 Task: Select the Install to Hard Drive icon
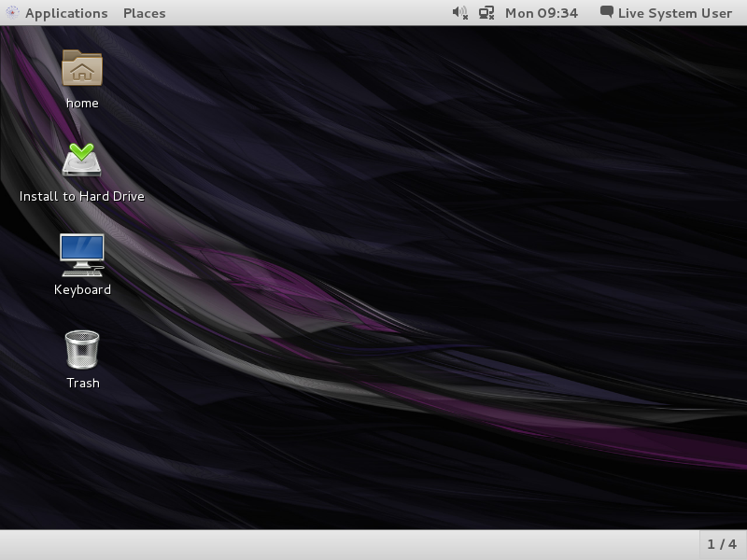(x=82, y=161)
